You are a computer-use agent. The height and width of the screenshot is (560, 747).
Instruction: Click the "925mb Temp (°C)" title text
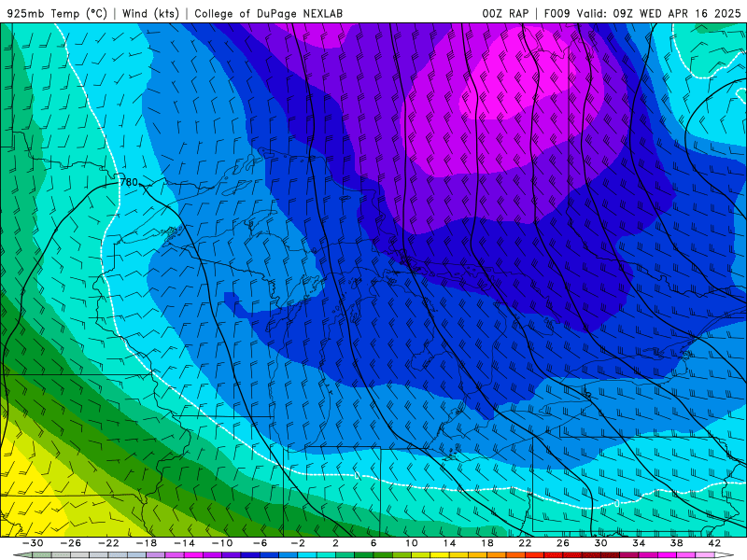pyautogui.click(x=58, y=13)
